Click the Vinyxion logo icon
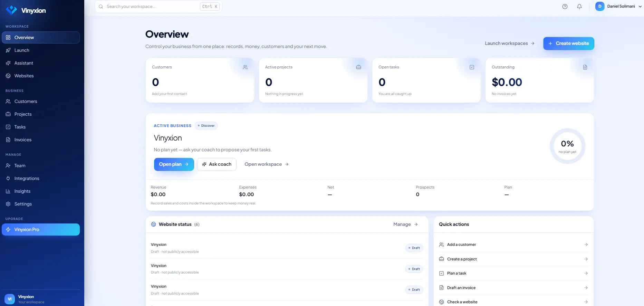 (x=11, y=10)
